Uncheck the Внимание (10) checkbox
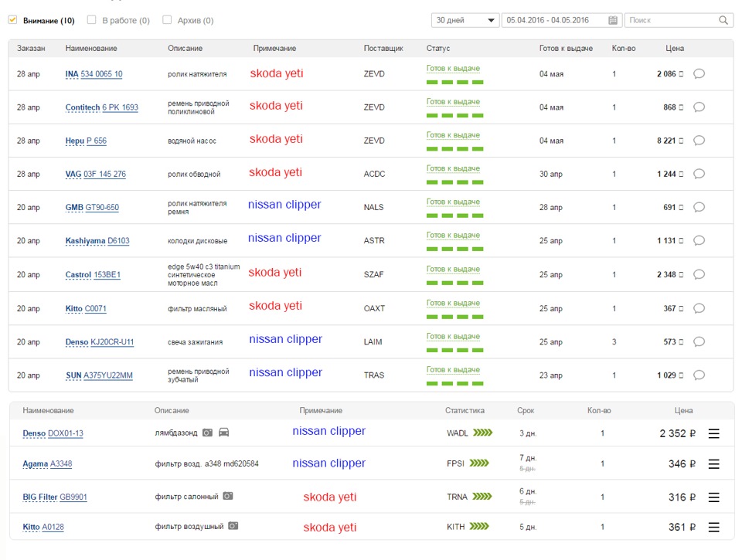This screenshot has width=742, height=560. point(13,20)
